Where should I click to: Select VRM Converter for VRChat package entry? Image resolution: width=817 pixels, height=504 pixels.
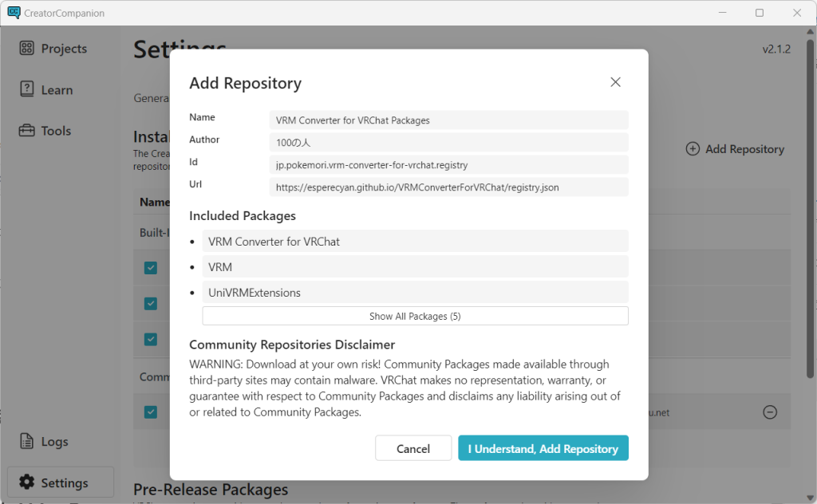coord(415,242)
